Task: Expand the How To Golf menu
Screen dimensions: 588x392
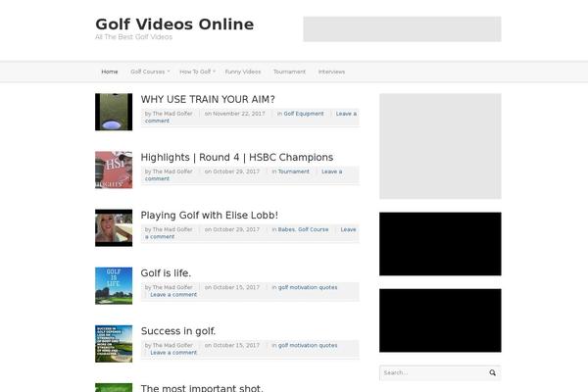Action: coord(197,72)
